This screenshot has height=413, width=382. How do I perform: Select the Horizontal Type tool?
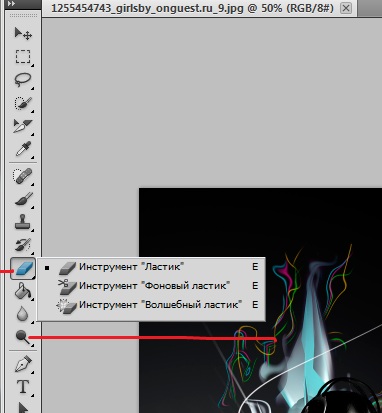point(23,387)
